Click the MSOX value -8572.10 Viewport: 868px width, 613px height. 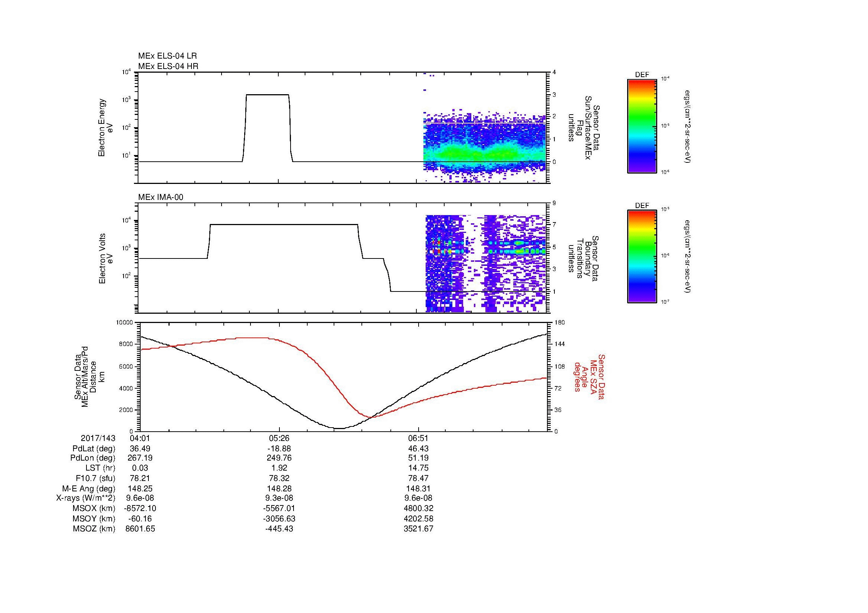pyautogui.click(x=140, y=508)
